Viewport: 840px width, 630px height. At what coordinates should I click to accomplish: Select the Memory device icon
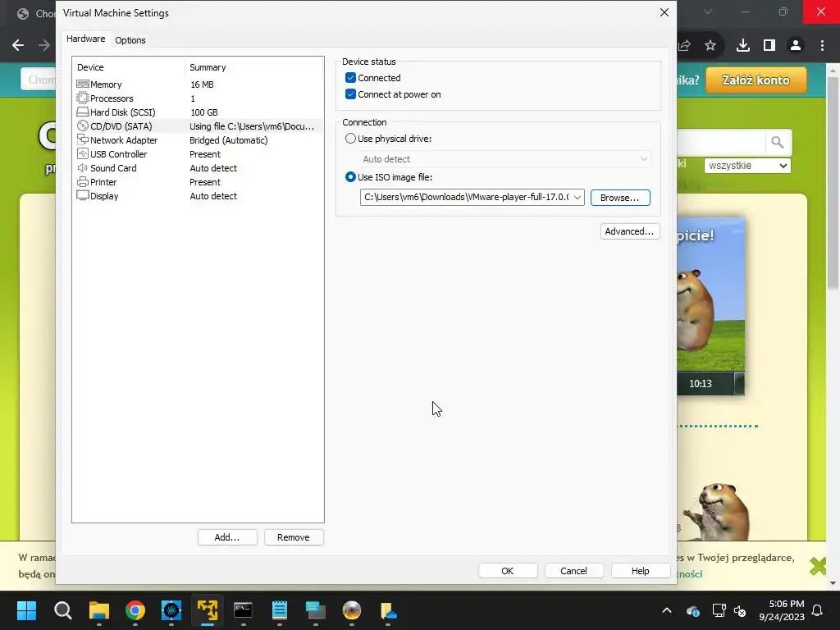[x=83, y=84]
